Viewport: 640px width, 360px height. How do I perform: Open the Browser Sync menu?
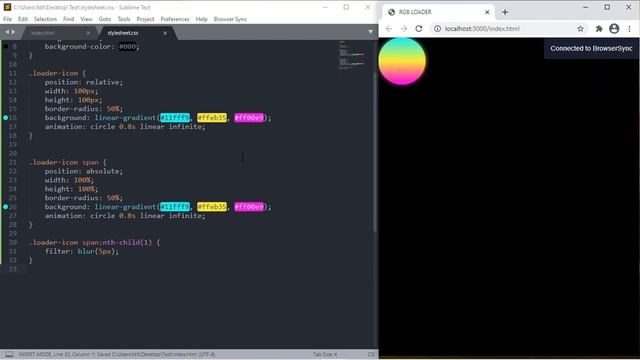tap(230, 19)
